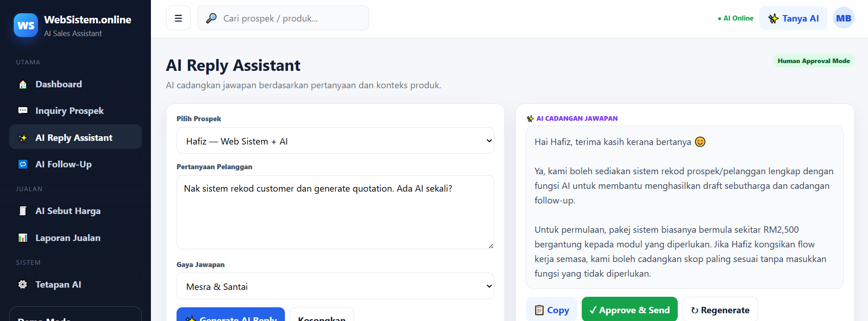Select AI Reply Assistant in sidebar
Viewport: 868px width, 321px height.
tap(75, 137)
